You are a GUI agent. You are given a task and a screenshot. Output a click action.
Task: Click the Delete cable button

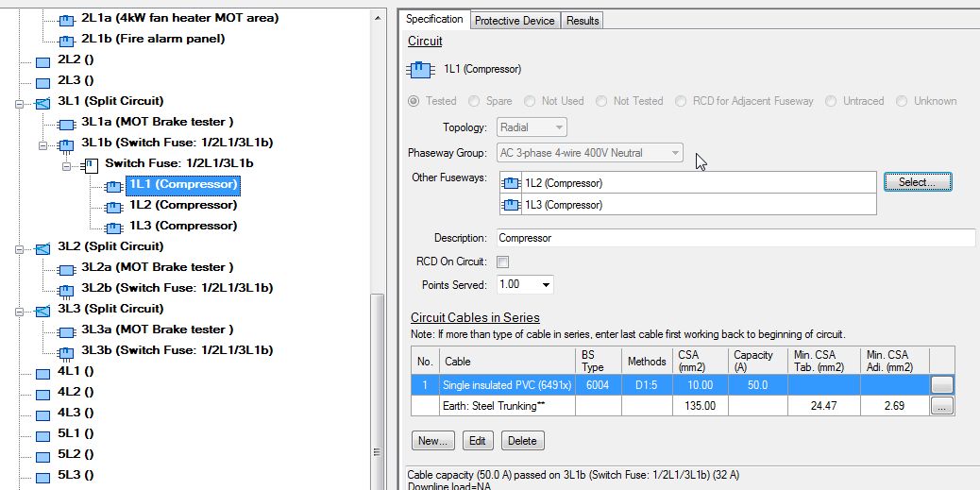(x=522, y=441)
